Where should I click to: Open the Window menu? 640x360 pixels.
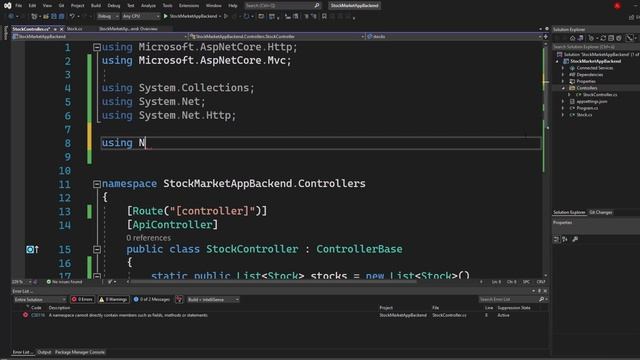[x=213, y=6]
